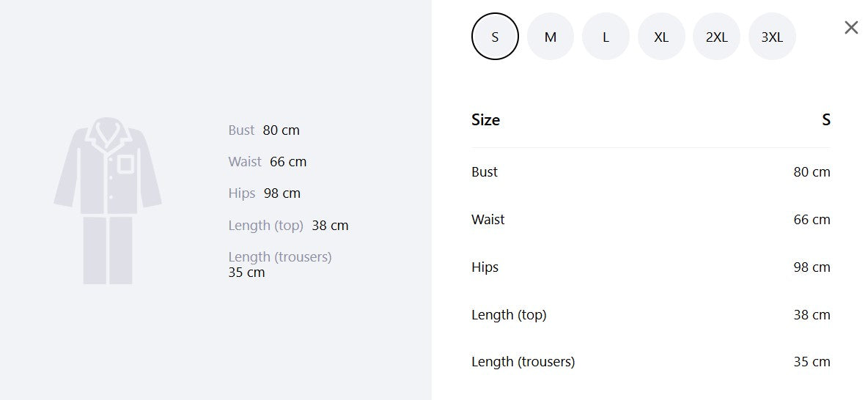The image size is (868, 400).
Task: Click the Hips row in table
Action: pos(650,267)
